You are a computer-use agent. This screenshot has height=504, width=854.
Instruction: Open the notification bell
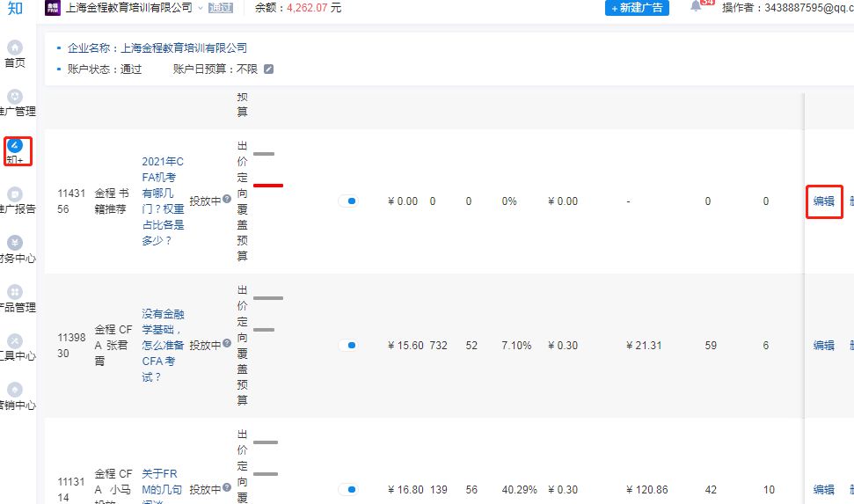point(696,6)
